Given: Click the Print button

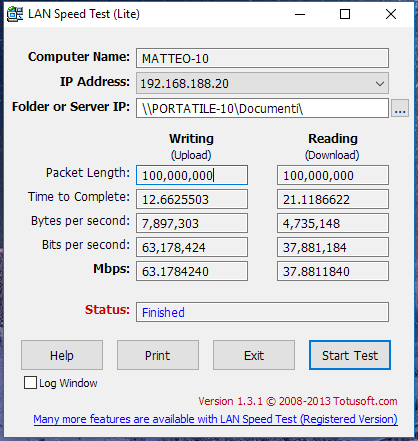Looking at the screenshot, I should click(x=158, y=355).
